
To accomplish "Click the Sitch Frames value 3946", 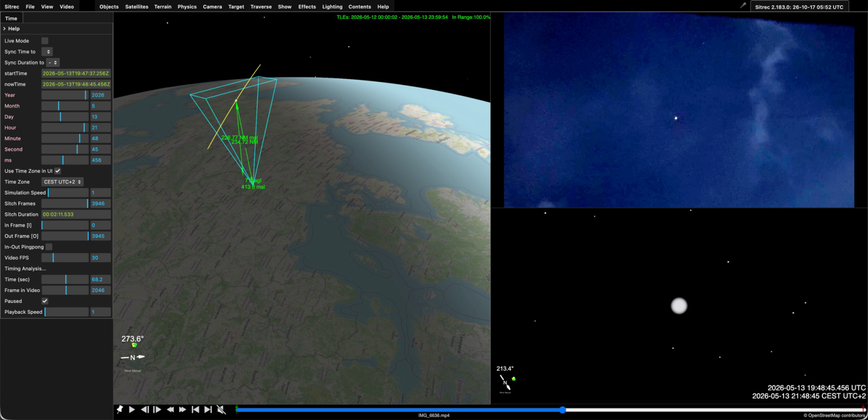I will pyautogui.click(x=100, y=203).
